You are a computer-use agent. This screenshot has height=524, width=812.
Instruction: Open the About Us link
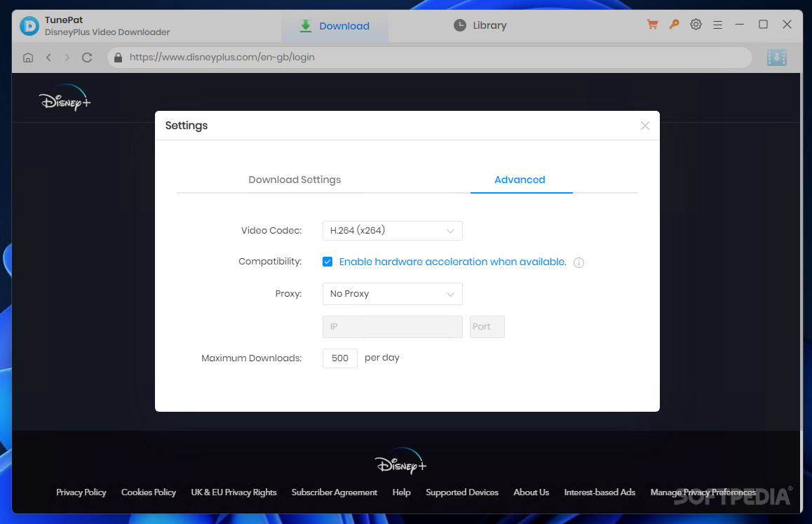(532, 492)
